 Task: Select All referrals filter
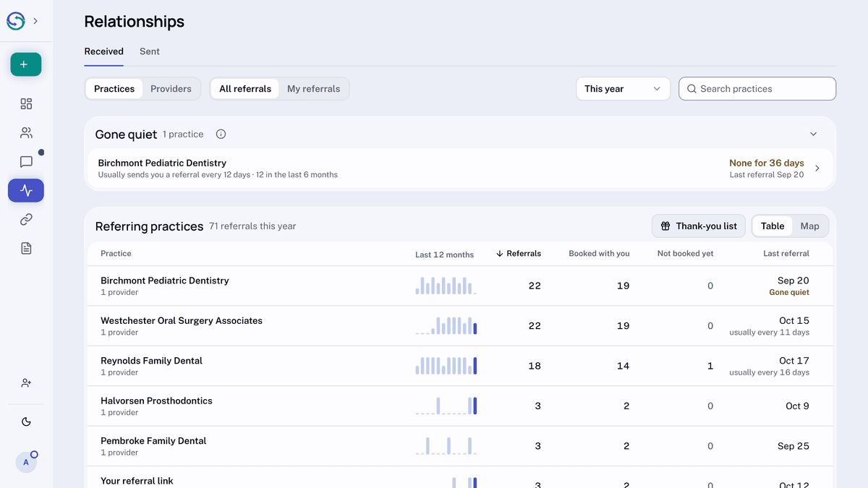pyautogui.click(x=245, y=89)
